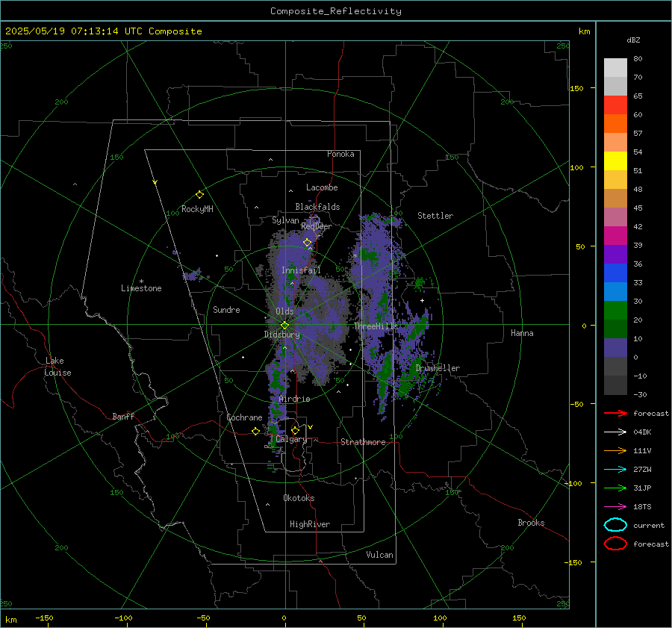Click the Cochrane town label
Viewport: 672px width, 628px height.
244,417
